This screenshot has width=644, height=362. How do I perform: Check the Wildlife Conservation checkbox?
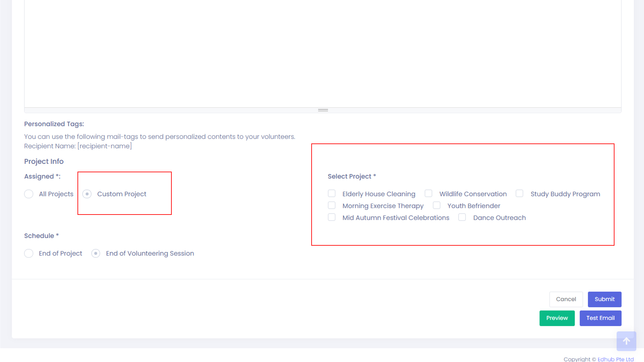click(x=428, y=193)
